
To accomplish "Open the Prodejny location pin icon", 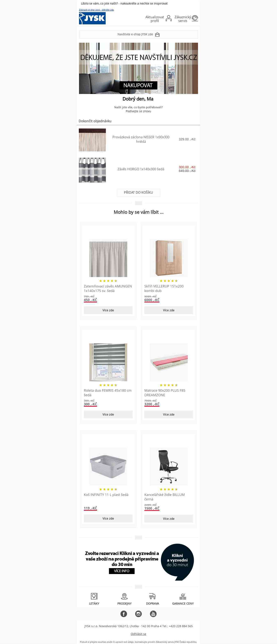I will pyautogui.click(x=124, y=596).
